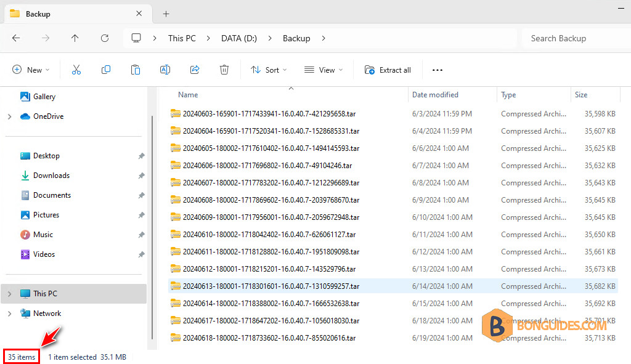The width and height of the screenshot is (631, 364).
Task: Open the New dropdown menu
Action: 31,70
